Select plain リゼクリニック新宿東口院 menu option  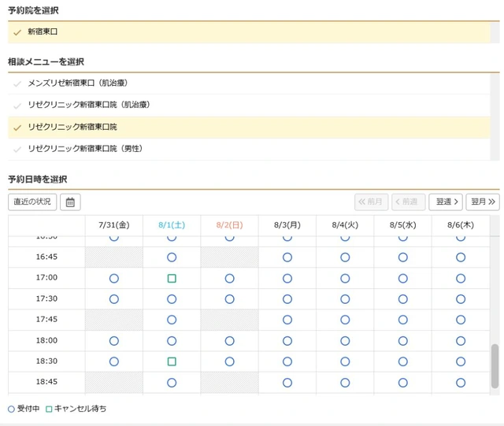point(249,127)
